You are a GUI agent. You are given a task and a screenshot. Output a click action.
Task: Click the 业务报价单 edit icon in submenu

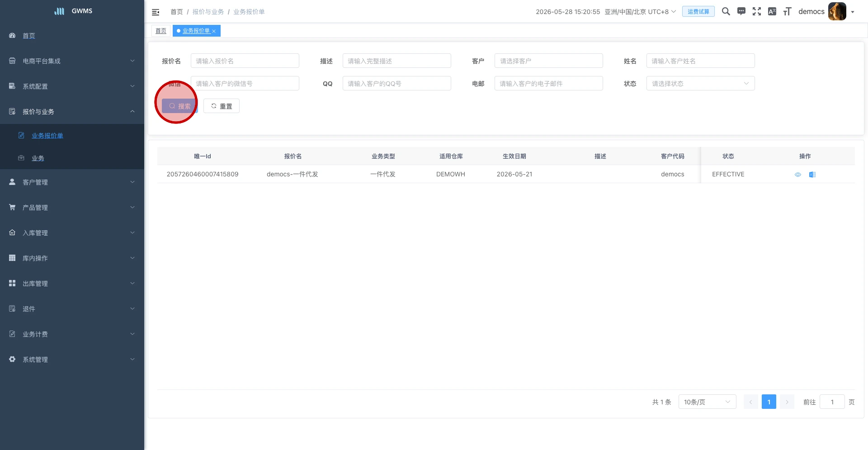pyautogui.click(x=21, y=135)
